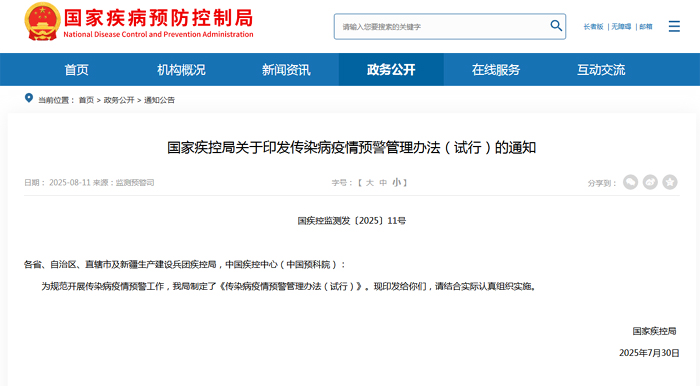700x386 pixels.
Task: Share via the WeChat icon
Action: click(x=630, y=182)
